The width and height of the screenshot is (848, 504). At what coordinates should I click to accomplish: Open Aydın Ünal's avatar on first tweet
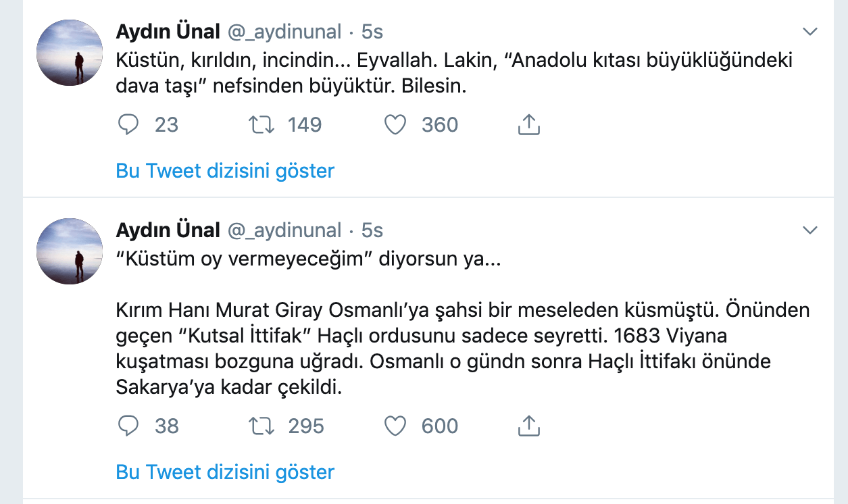(x=69, y=52)
